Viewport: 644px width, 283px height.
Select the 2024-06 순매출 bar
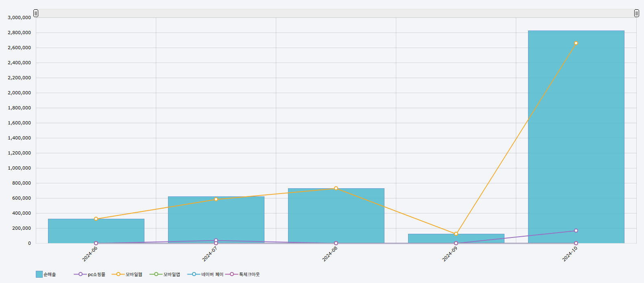tap(96, 232)
